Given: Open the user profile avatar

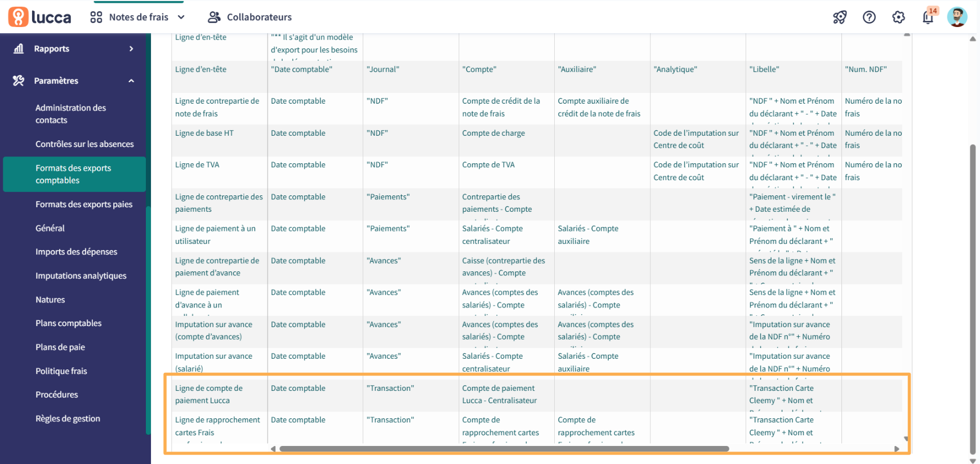Looking at the screenshot, I should click(957, 17).
